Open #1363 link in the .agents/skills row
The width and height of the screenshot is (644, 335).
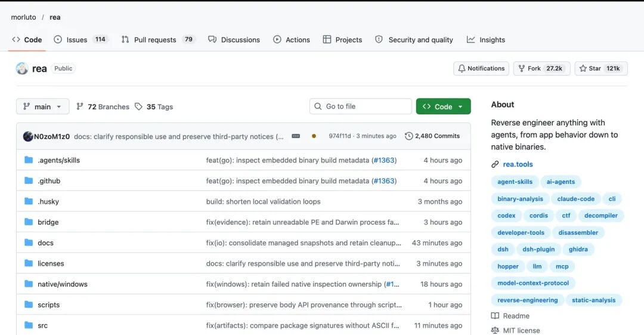pyautogui.click(x=384, y=160)
